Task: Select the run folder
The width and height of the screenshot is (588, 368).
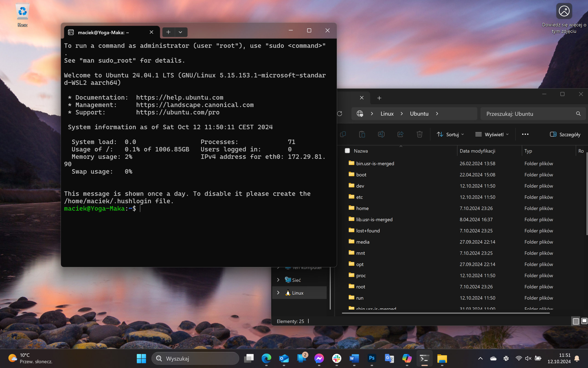Action: [360, 298]
